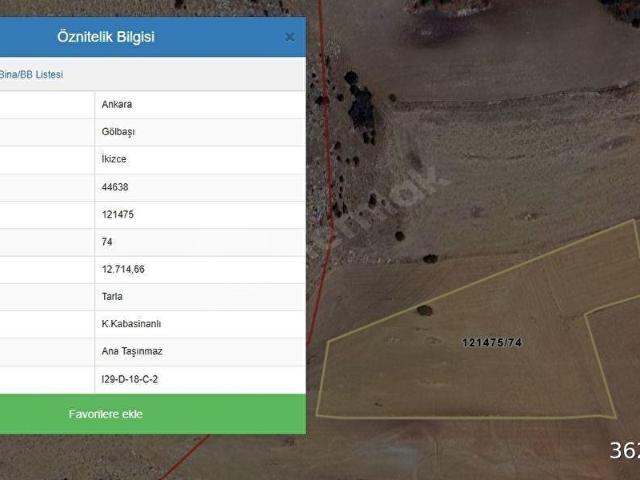Select the I29-D-18-C-2 value cell
Image resolution: width=640 pixels, height=480 pixels.
[200, 379]
